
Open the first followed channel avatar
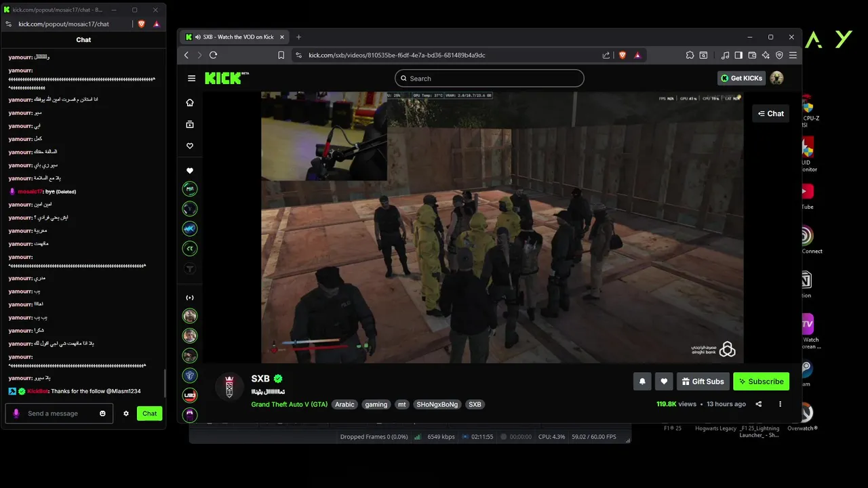pos(190,189)
